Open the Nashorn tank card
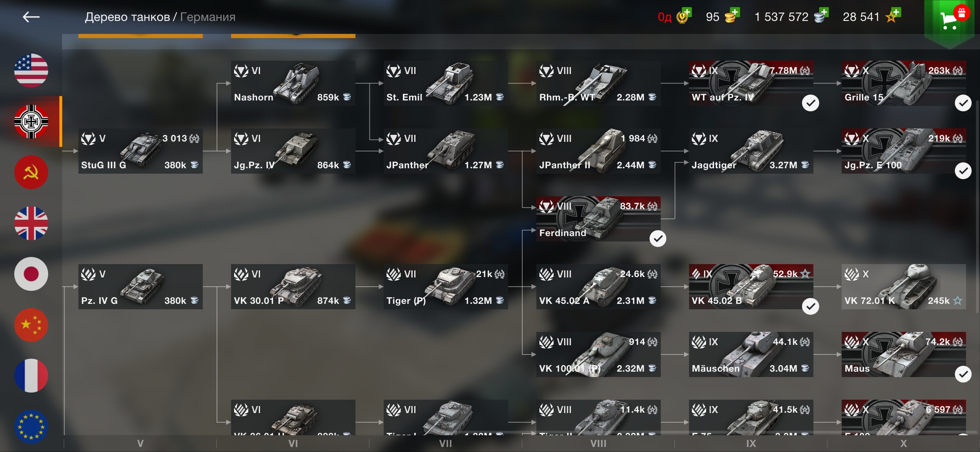Image resolution: width=980 pixels, height=452 pixels. pos(293,83)
